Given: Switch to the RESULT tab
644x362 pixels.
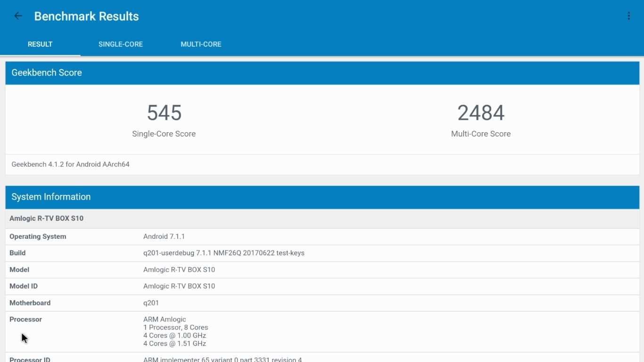Looking at the screenshot, I should [40, 44].
